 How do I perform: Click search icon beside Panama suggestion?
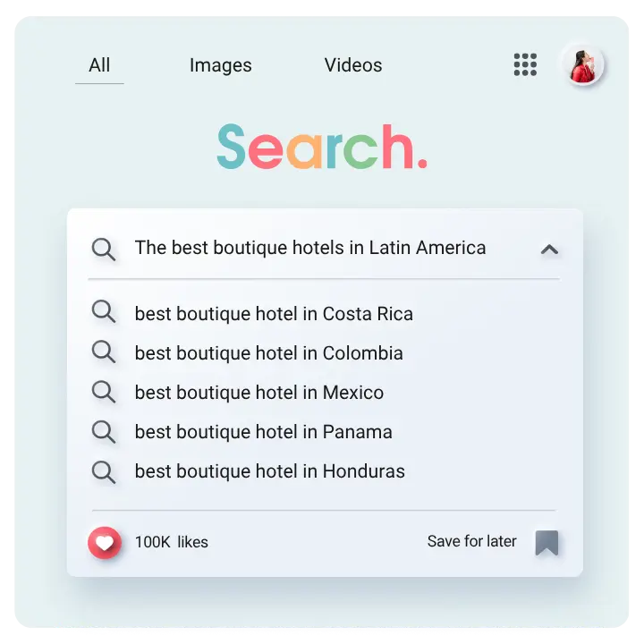104,431
